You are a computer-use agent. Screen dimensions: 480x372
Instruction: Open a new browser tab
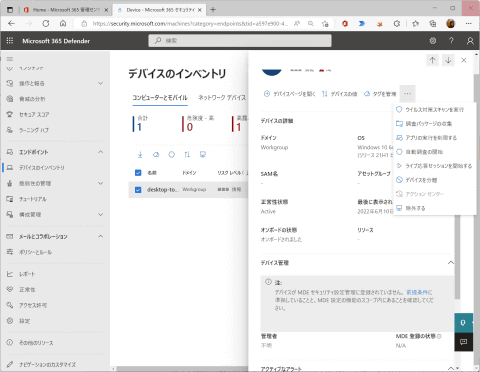coord(213,10)
